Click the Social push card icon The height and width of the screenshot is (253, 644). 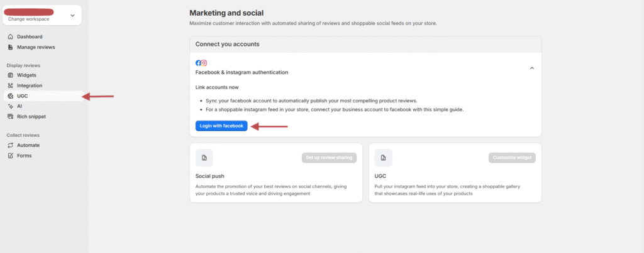coord(204,158)
